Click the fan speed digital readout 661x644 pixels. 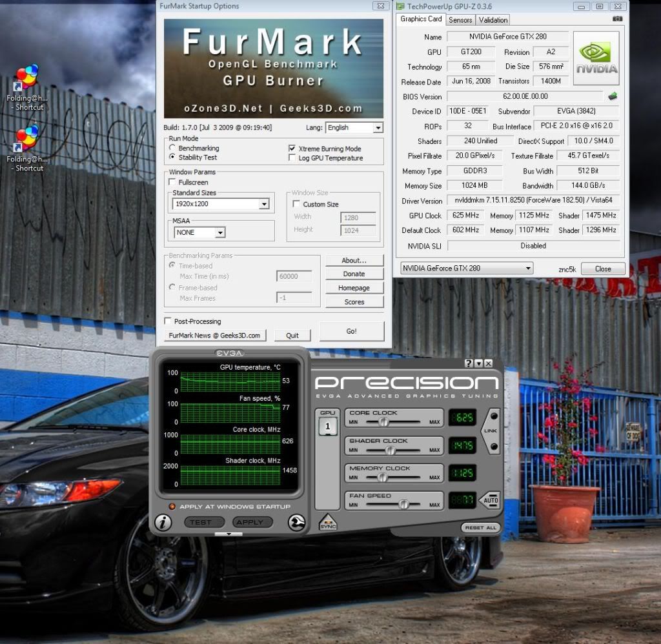(x=462, y=500)
